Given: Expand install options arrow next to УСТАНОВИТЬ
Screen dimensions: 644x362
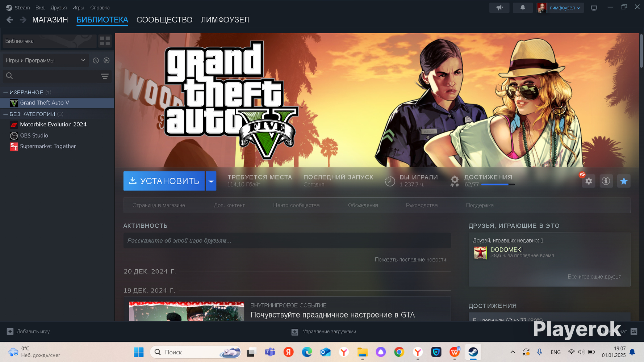Looking at the screenshot, I should point(211,181).
